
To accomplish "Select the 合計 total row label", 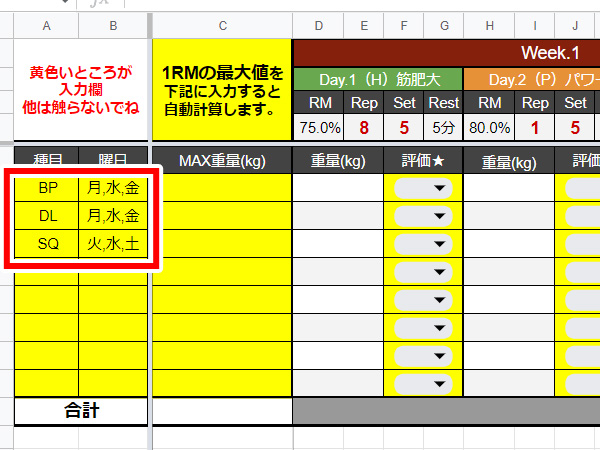I will click(x=80, y=410).
